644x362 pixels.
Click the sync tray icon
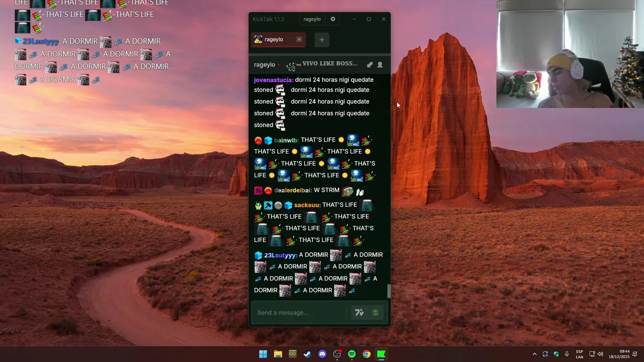click(545, 354)
